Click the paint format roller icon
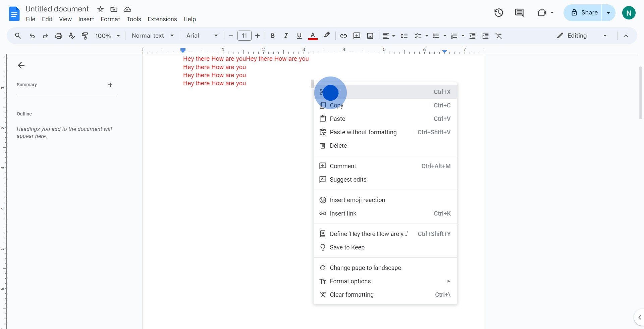644x329 pixels. (85, 36)
